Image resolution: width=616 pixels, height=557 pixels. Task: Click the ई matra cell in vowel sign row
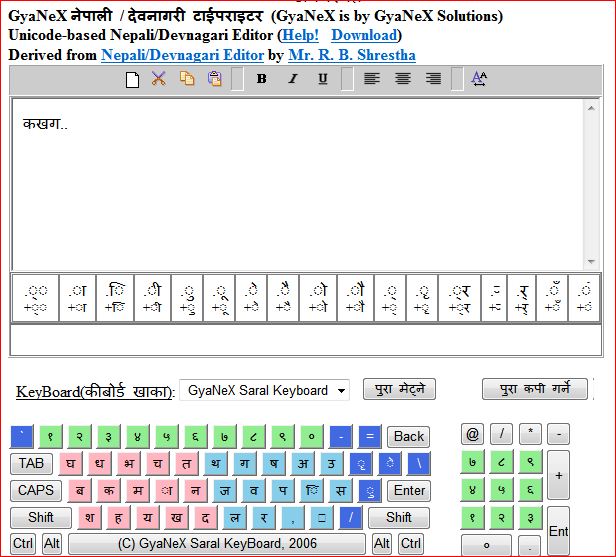tap(152, 298)
